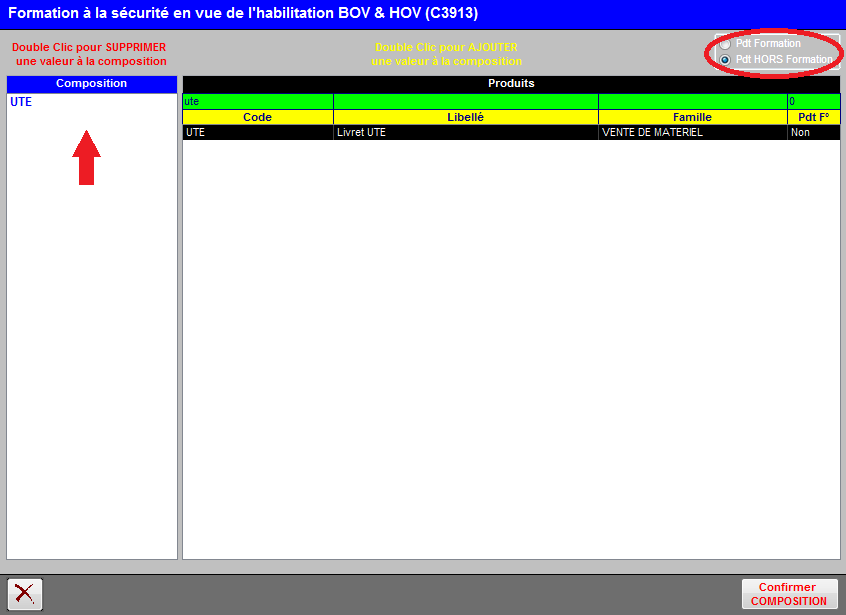Viewport: 846px width, 615px height.
Task: Select the Pdt HORS Formation radio button
Action: click(x=725, y=60)
